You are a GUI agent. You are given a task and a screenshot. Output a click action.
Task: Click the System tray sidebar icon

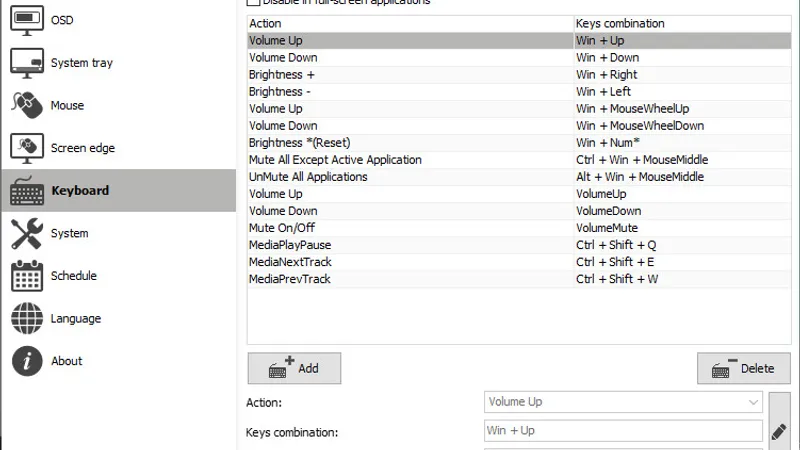coord(26,62)
